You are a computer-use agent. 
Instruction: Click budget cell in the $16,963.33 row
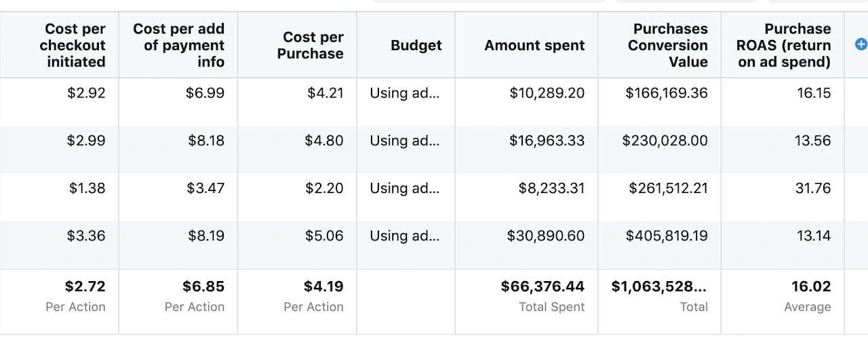pyautogui.click(x=406, y=149)
